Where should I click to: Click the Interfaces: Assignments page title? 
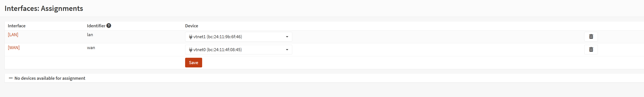point(44,8)
